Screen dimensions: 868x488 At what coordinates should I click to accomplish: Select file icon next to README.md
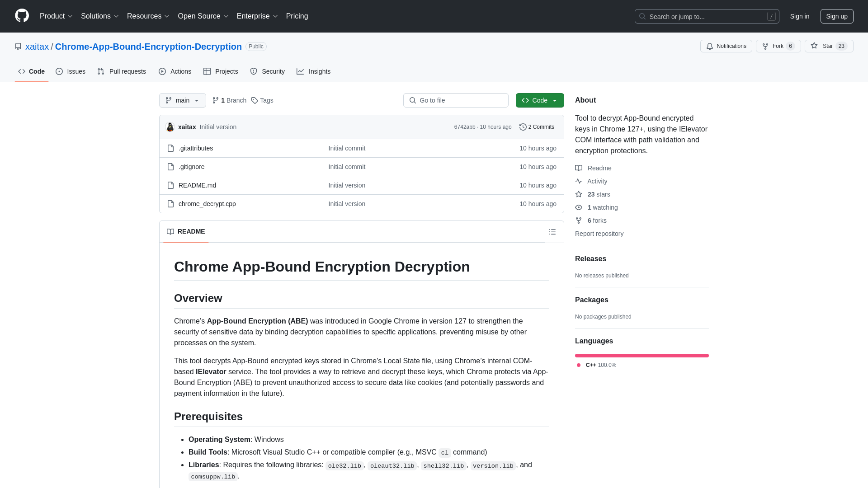(x=170, y=185)
